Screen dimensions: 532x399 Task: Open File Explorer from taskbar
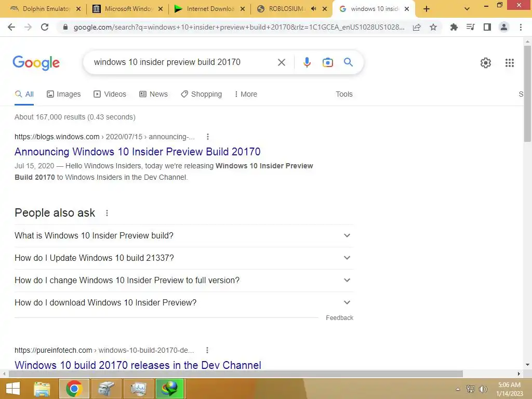[42, 389]
